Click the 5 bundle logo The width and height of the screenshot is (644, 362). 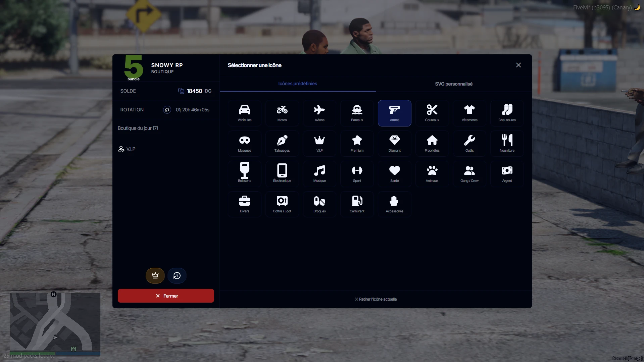[134, 68]
